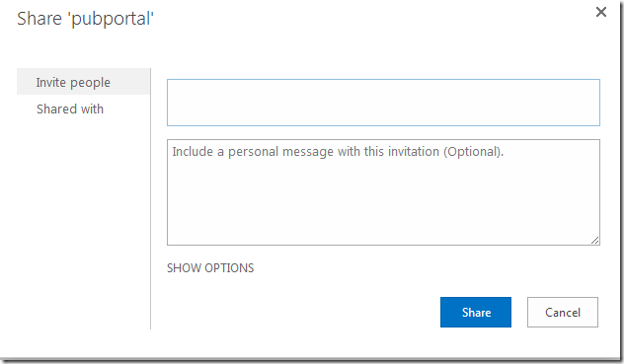
Task: Dismiss dialog using the X icon
Action: click(x=601, y=12)
